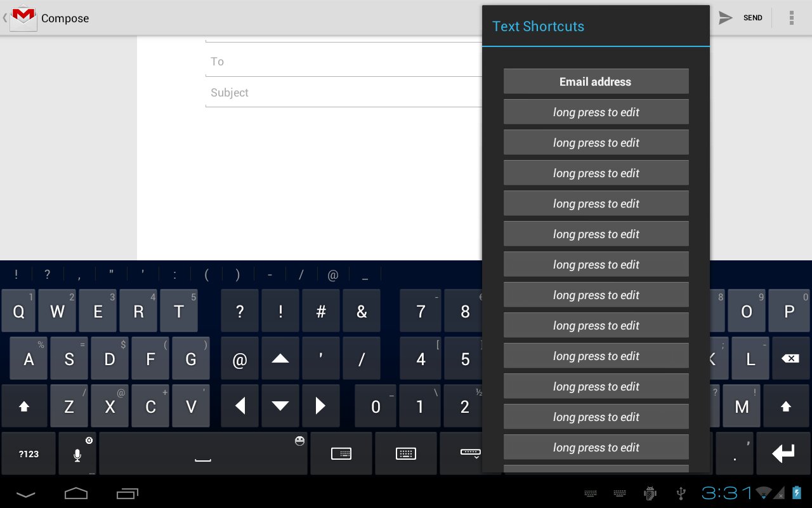Insert the Email address text shortcut
Viewport: 812px width, 508px height.
tap(596, 81)
